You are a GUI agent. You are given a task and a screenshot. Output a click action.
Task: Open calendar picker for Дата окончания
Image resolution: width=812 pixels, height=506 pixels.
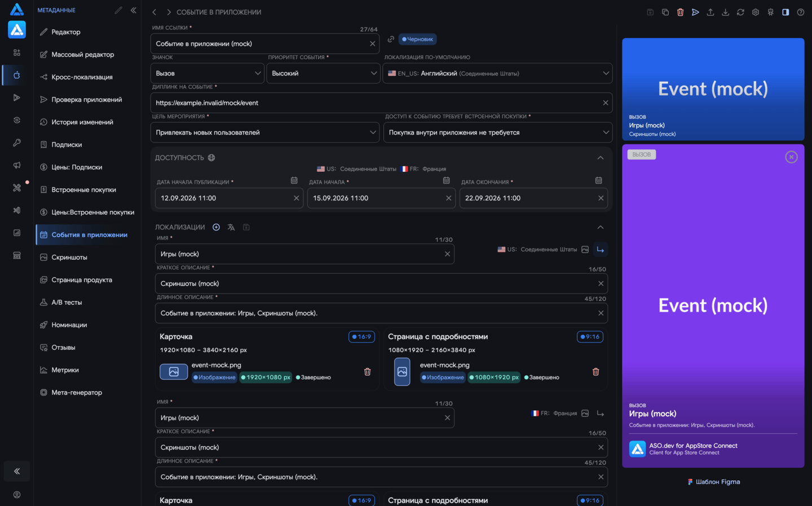coord(598,180)
